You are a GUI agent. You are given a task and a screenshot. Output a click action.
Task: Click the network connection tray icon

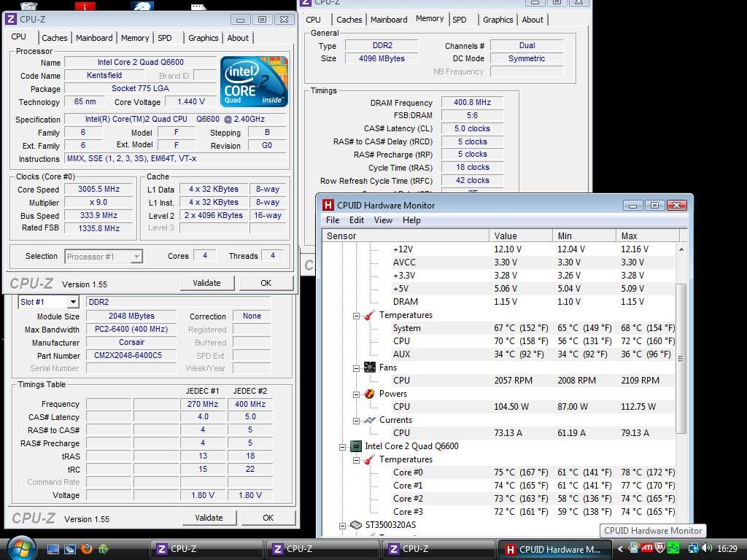(693, 548)
